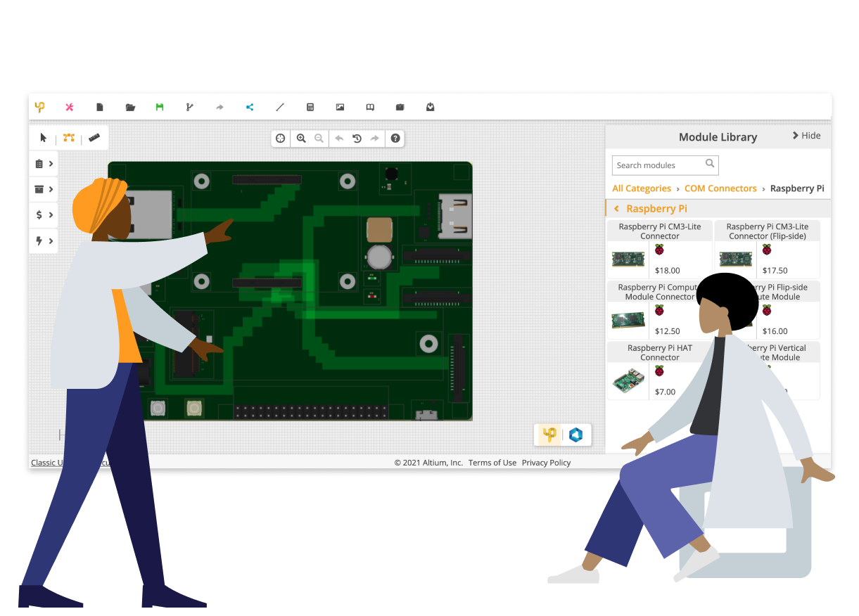Open help with the question mark icon
Image resolution: width=859 pixels, height=616 pixels.
coord(395,139)
